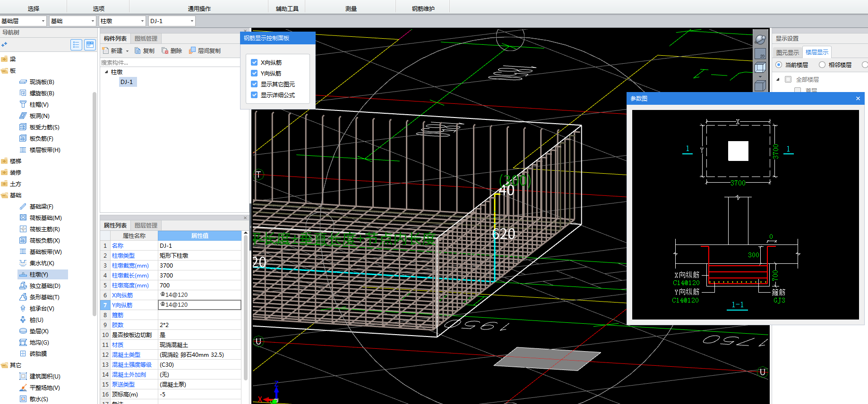Select 柱墩(Y) item
The width and height of the screenshot is (868, 404).
(43, 275)
